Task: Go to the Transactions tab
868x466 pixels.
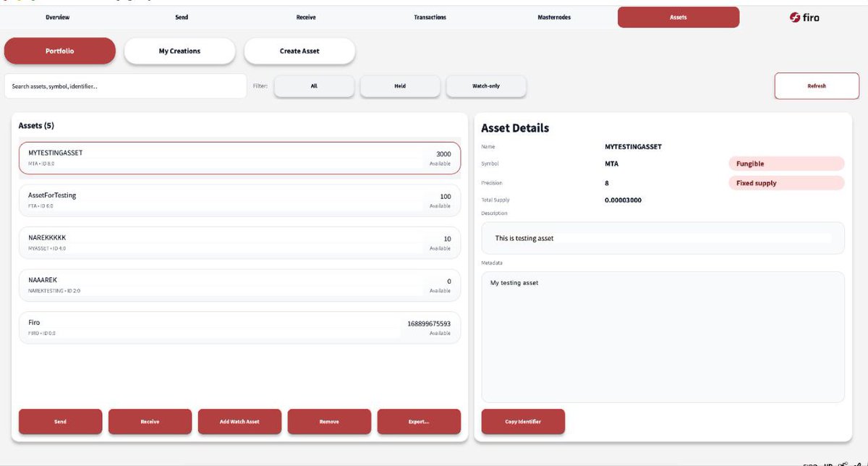Action: point(430,17)
